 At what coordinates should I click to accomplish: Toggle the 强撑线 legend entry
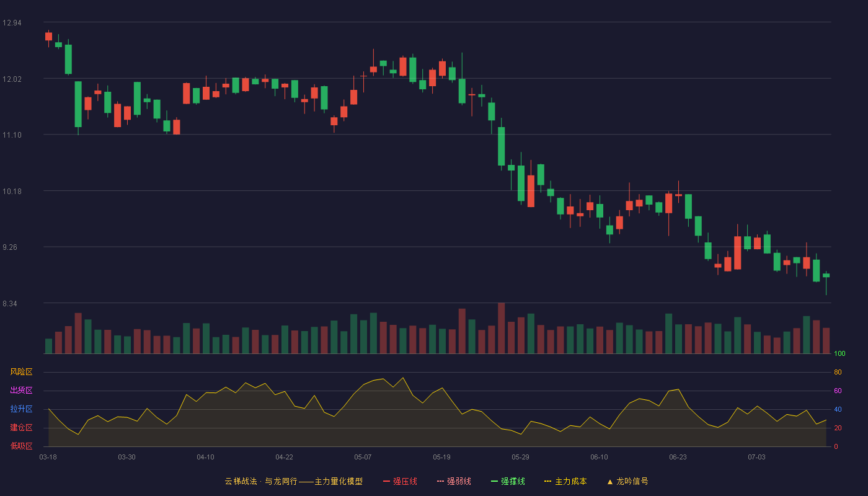[508, 481]
